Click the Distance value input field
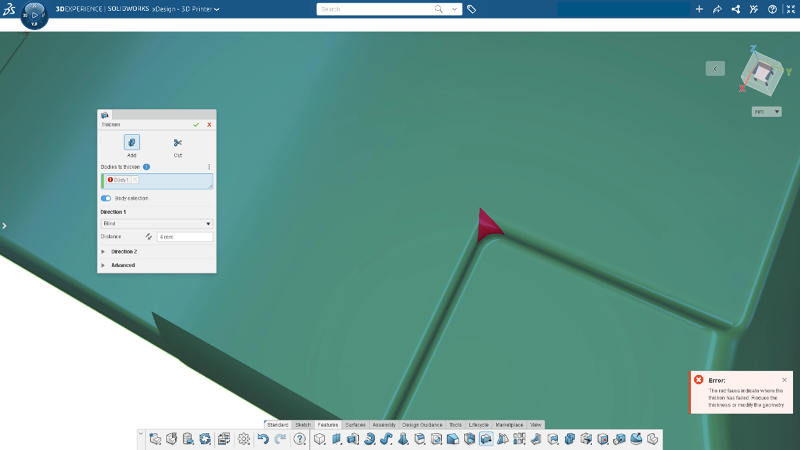800x450 pixels. point(185,237)
